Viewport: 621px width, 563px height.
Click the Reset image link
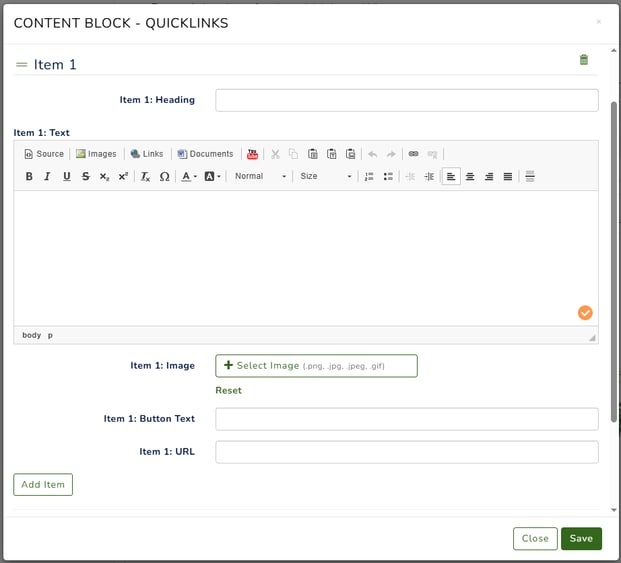click(228, 390)
